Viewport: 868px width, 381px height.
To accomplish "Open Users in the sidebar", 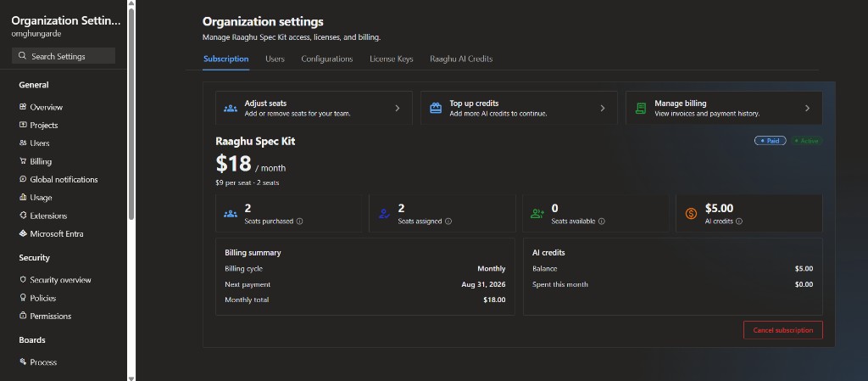I will (40, 143).
